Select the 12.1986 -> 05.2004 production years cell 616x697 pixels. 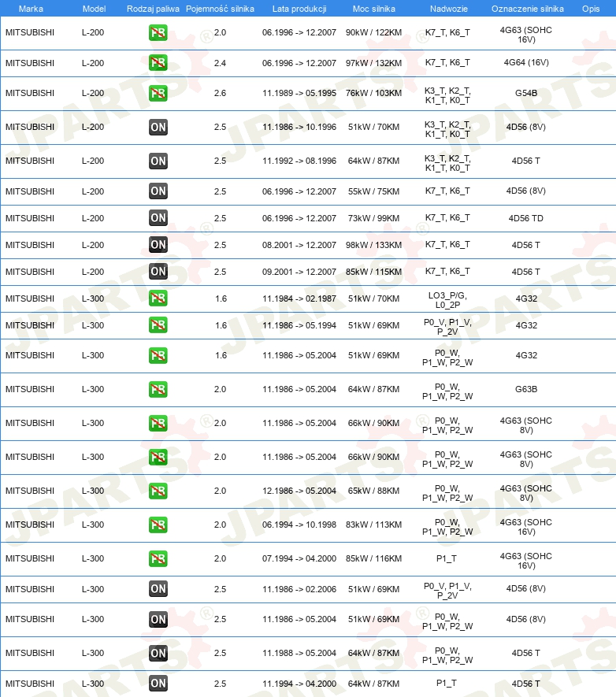(x=299, y=491)
